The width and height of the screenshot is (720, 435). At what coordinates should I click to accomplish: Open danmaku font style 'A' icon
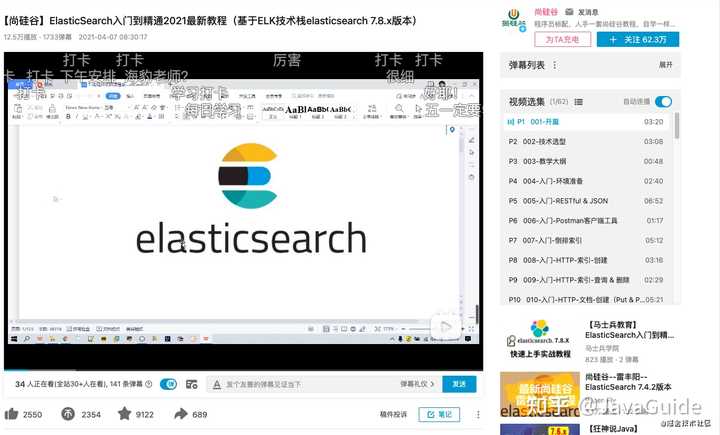pos(217,384)
